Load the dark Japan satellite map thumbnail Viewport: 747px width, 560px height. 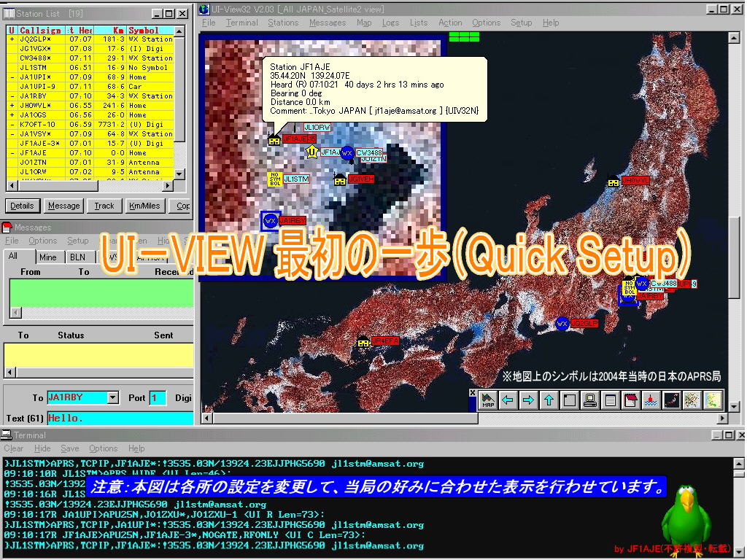pos(671,400)
